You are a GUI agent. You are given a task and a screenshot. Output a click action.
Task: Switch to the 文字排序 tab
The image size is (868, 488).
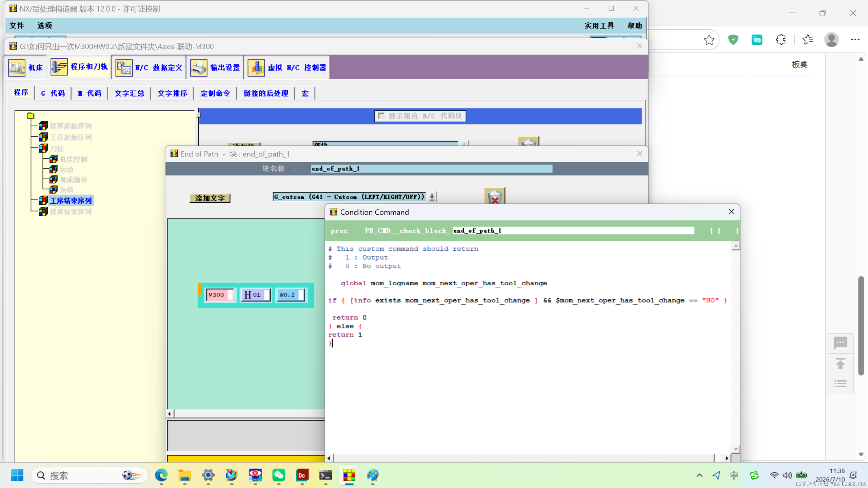[172, 93]
